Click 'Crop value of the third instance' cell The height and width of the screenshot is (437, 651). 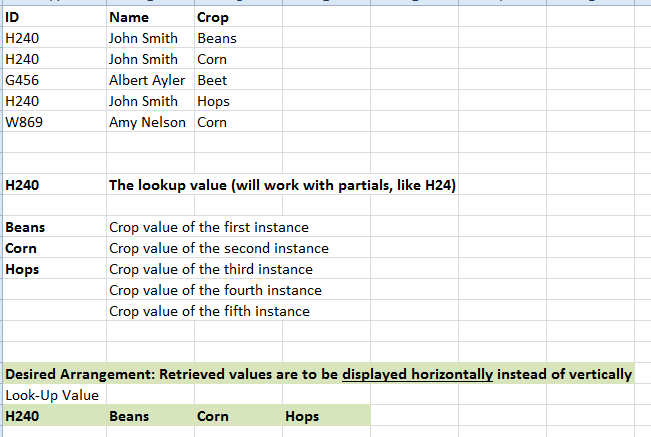point(211,269)
